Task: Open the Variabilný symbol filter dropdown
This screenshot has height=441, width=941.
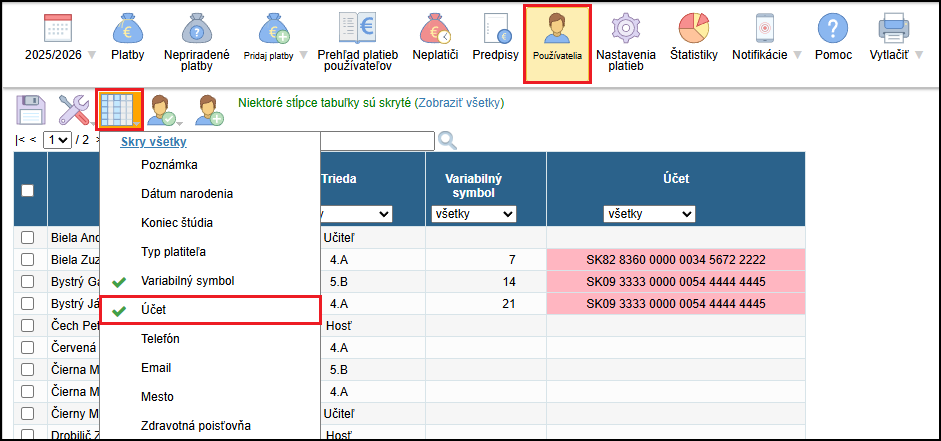Action: (473, 214)
